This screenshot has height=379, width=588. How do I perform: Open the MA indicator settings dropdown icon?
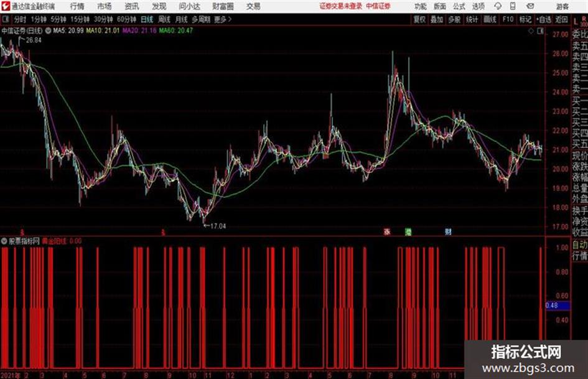pyautogui.click(x=48, y=30)
